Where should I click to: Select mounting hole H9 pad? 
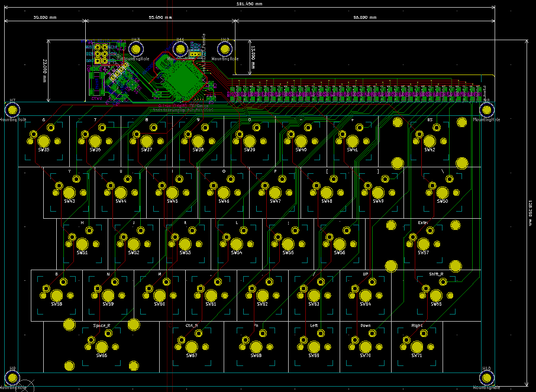[12, 378]
